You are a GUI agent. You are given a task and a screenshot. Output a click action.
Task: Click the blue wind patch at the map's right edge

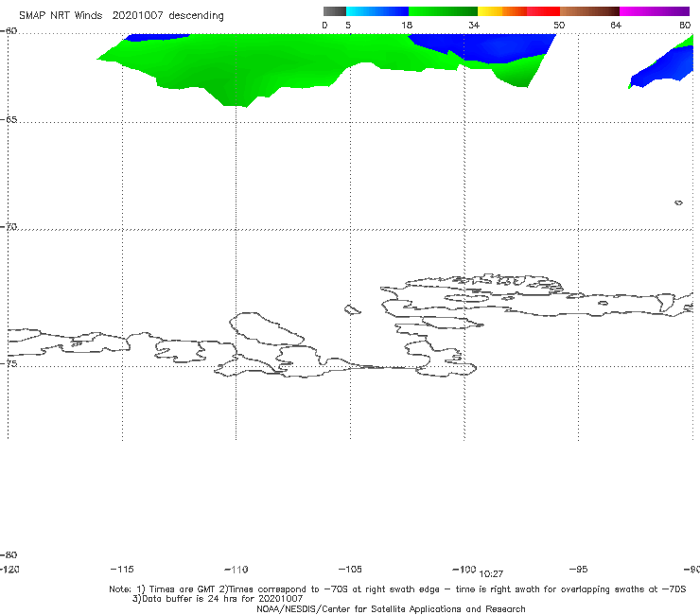pos(665,67)
